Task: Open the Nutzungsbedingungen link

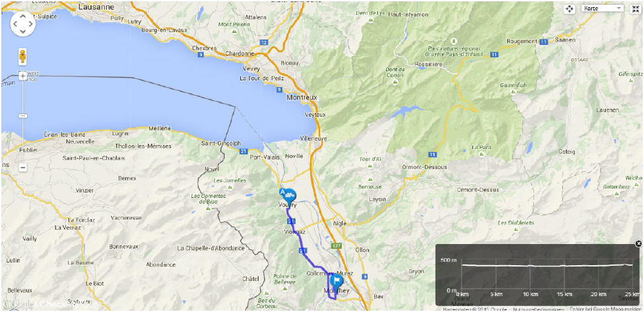Action: click(537, 309)
